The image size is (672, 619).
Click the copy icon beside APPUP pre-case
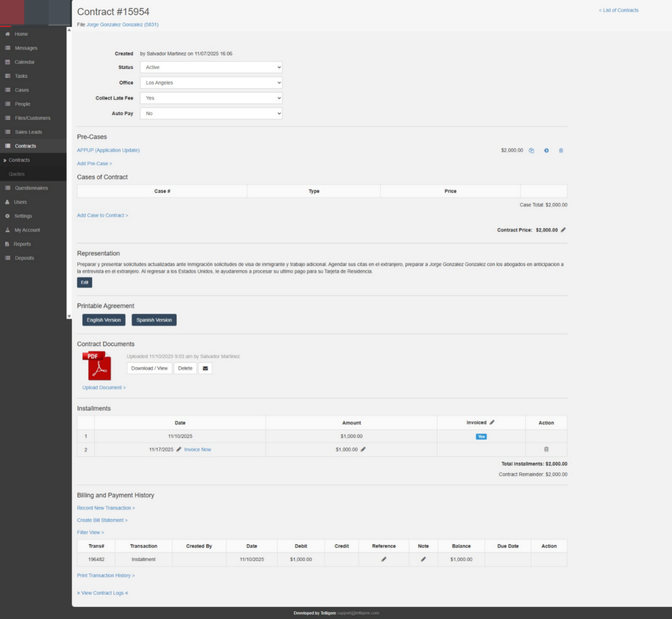pyautogui.click(x=531, y=150)
